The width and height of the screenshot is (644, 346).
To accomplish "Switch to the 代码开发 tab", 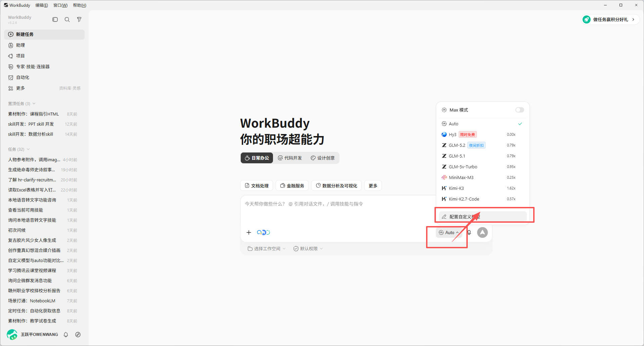I will point(290,158).
